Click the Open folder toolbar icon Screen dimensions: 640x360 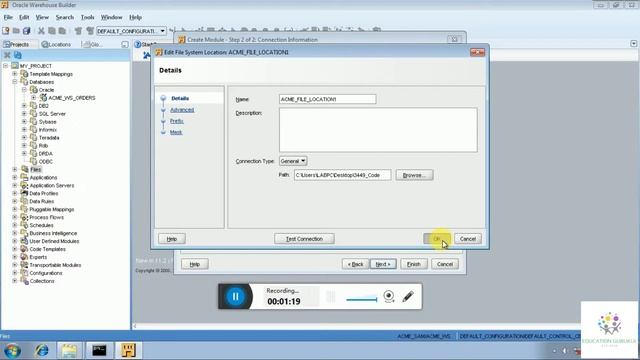pyautogui.click(x=16, y=31)
